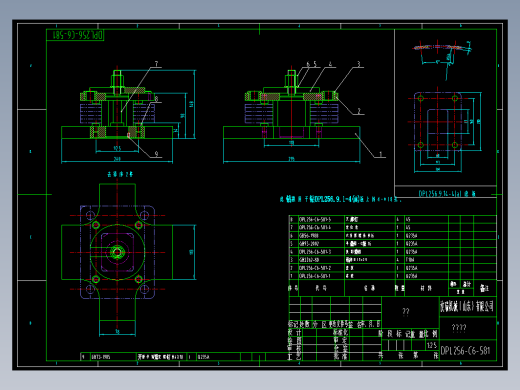Screen dimensions: 520x390
Task: Select parts-list row 8 code DPL256-C6-581-5
Action: pyautogui.click(x=315, y=219)
